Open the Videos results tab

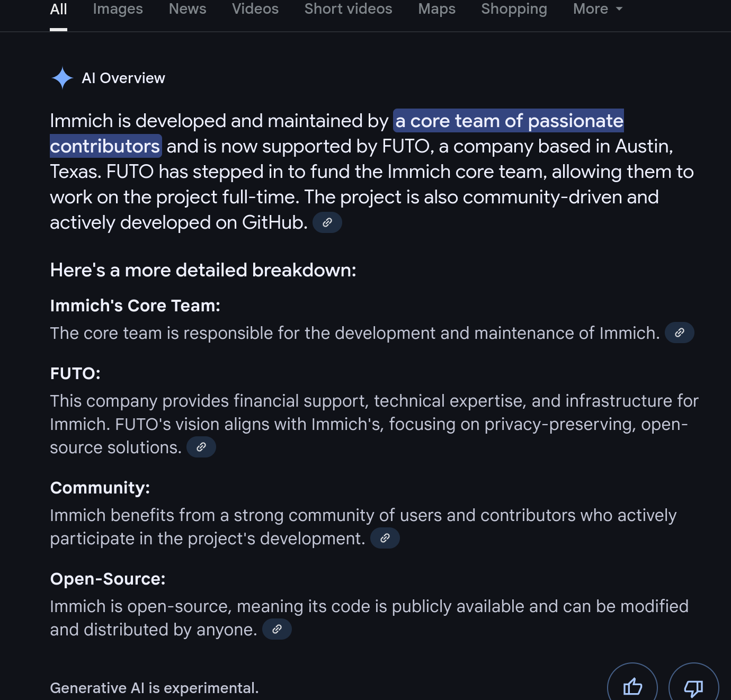255,9
